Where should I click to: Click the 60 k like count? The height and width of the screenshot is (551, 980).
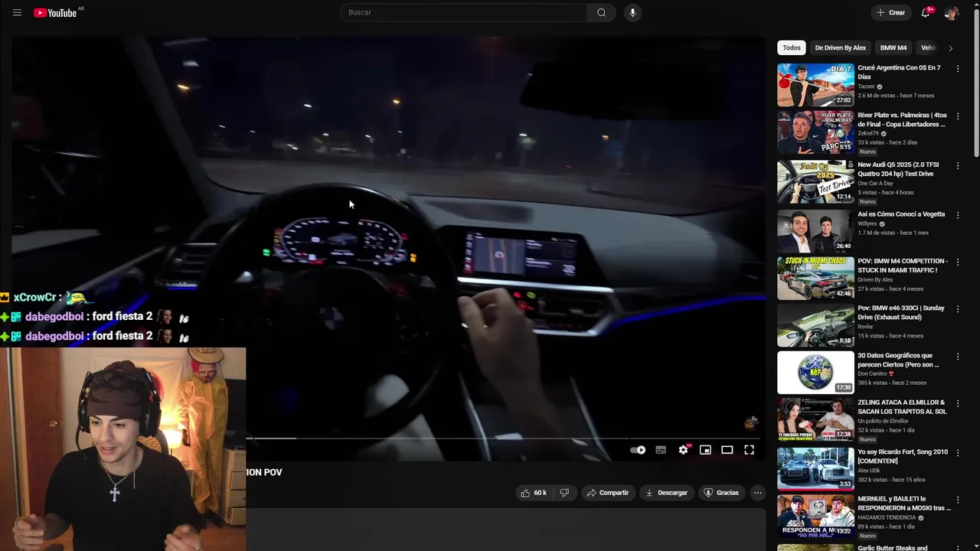click(x=540, y=493)
